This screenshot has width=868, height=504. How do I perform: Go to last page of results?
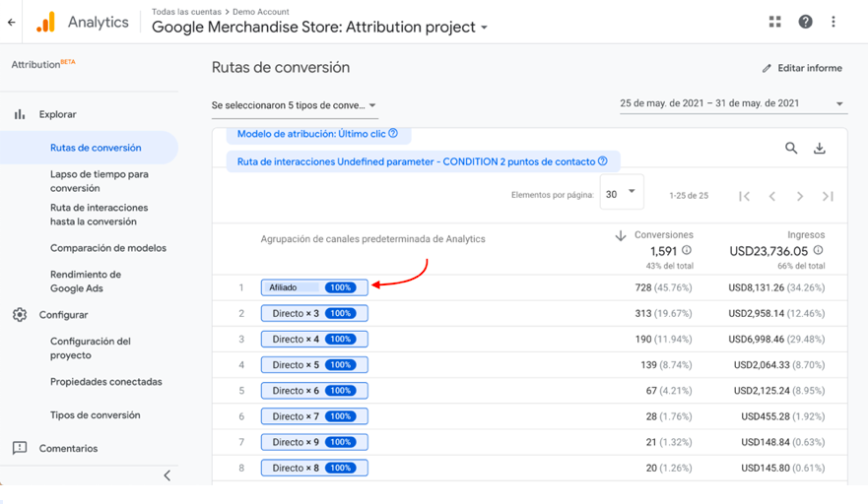pos(828,196)
